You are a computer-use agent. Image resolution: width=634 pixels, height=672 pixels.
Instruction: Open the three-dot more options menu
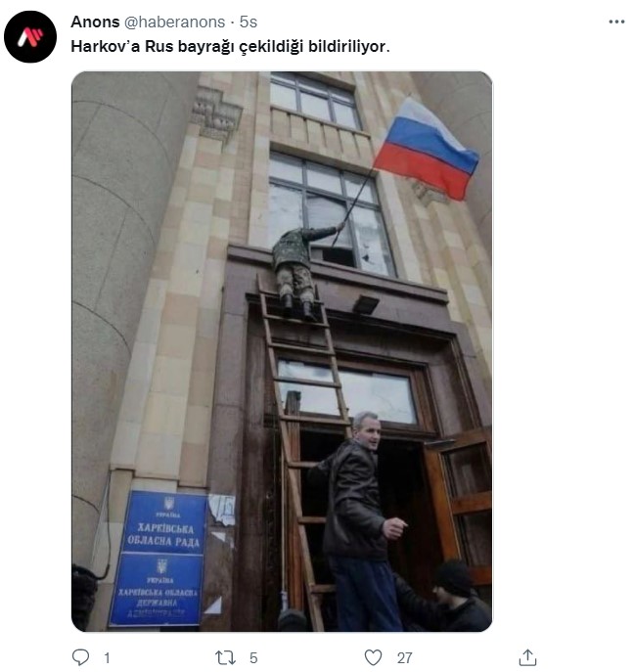pos(616,22)
